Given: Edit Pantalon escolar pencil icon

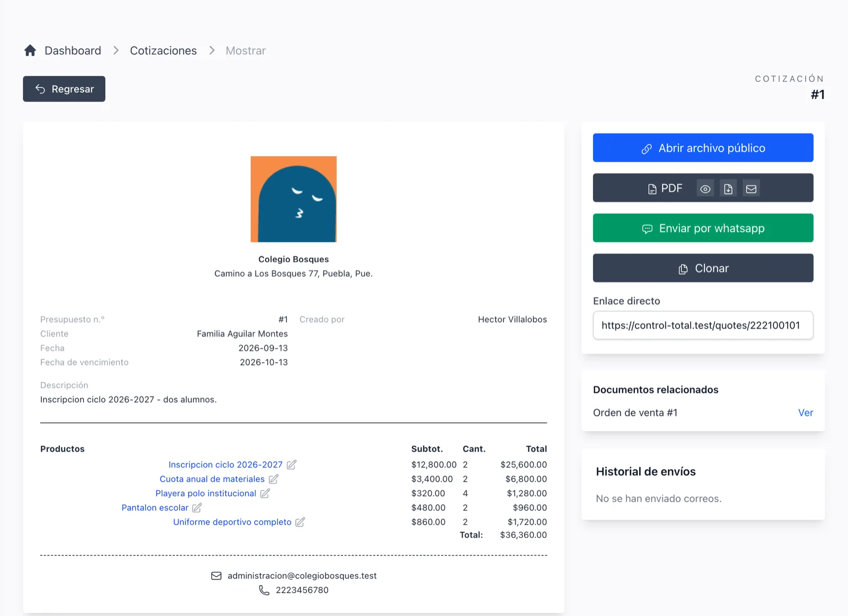Looking at the screenshot, I should coord(197,507).
